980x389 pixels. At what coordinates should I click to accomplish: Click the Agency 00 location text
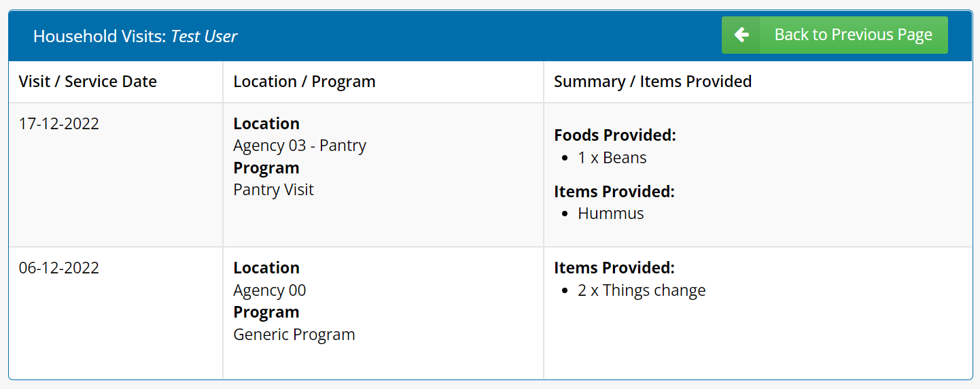click(x=269, y=290)
